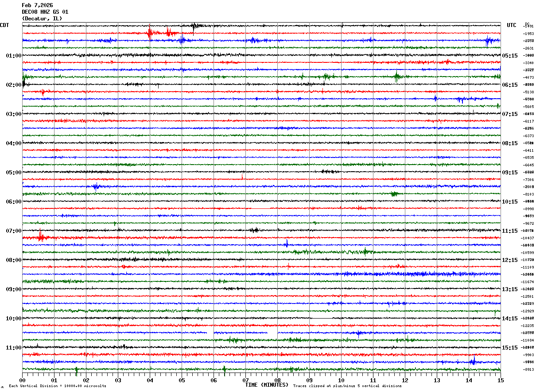Image resolution: width=536 pixels, height=392 pixels.
Task: Click minute tick label 00 on time axis
Action: click(x=22, y=380)
